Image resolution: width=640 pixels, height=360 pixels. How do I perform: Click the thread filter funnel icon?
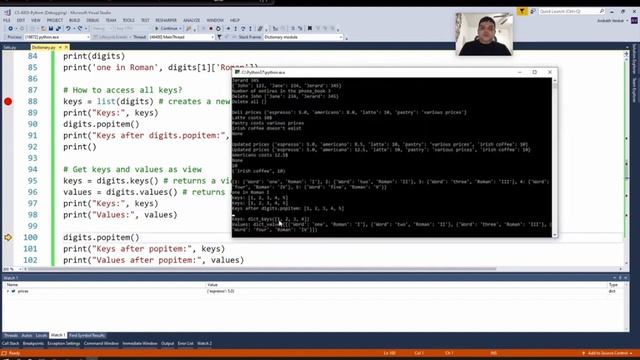(220, 37)
